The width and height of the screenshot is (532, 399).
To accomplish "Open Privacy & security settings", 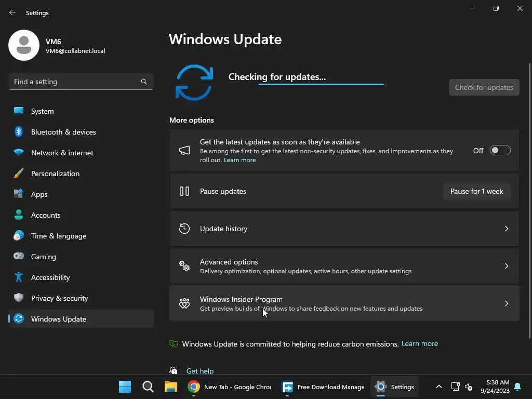I will [81, 298].
